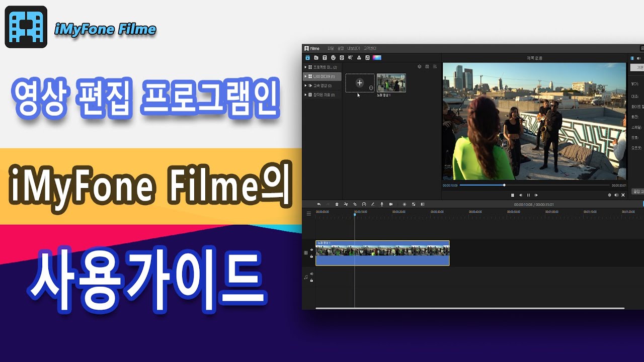Select the Crop tool in timeline toolbar

tap(355, 204)
